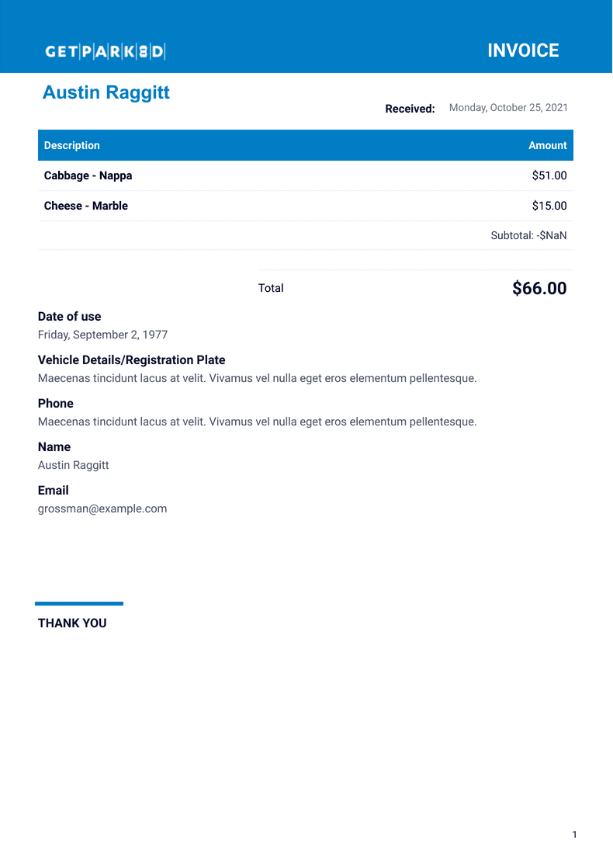The width and height of the screenshot is (613, 868).
Task: Click the Subtotal -$NaN text
Action: tap(528, 235)
